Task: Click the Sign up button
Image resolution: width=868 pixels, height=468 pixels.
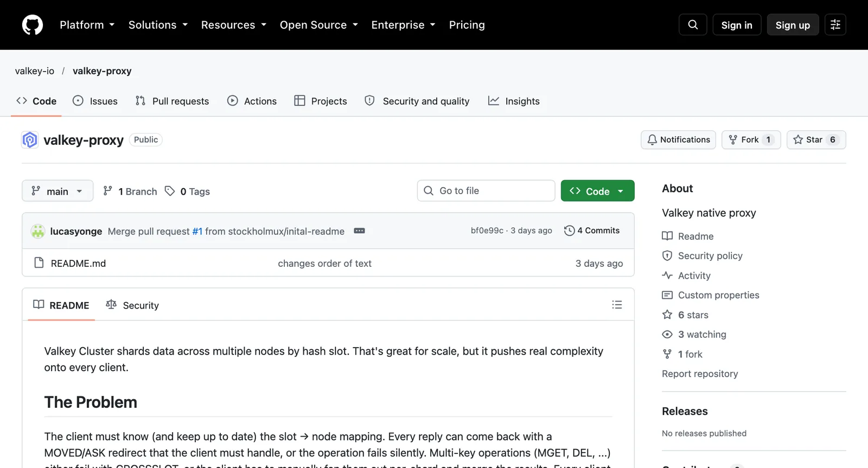Action: pyautogui.click(x=793, y=25)
